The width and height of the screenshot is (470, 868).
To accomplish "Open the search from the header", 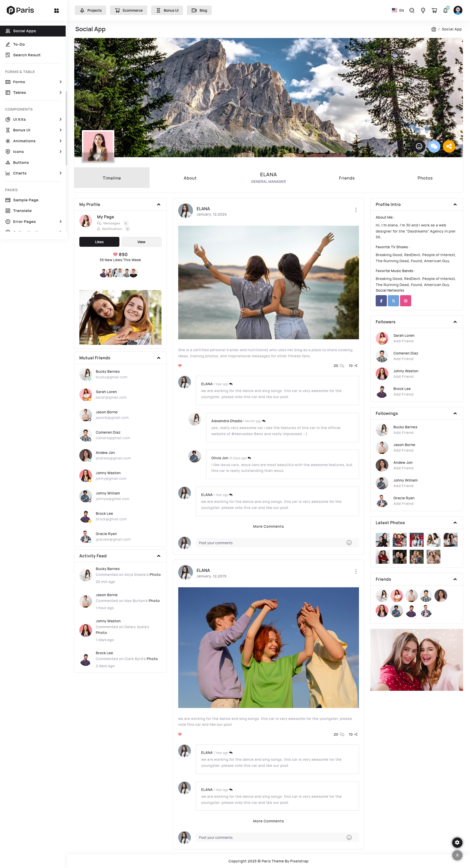I will 412,10.
